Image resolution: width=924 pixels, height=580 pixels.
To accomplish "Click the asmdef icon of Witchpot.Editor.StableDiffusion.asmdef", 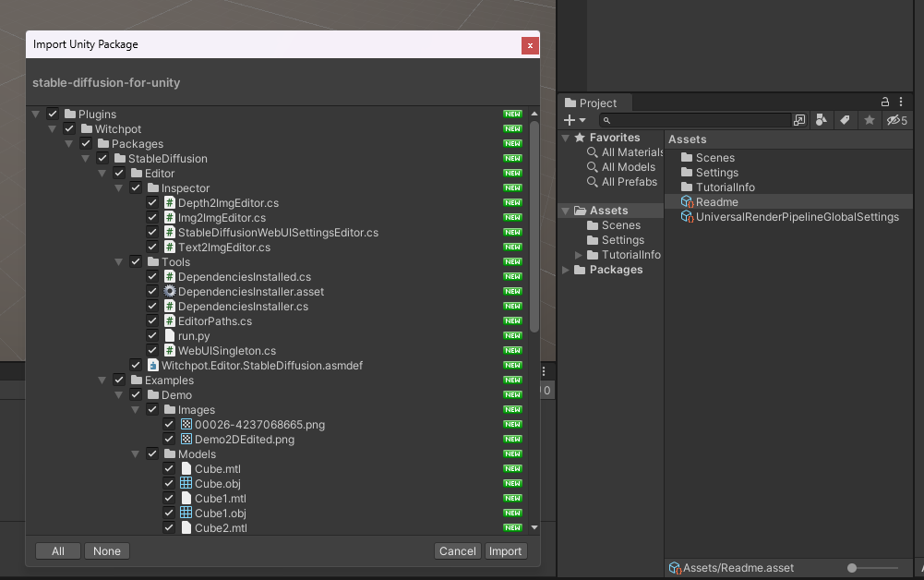I will point(153,366).
